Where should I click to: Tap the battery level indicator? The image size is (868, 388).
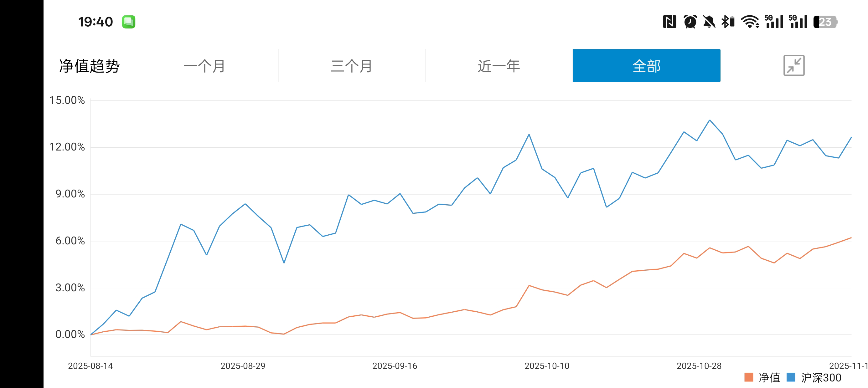825,22
